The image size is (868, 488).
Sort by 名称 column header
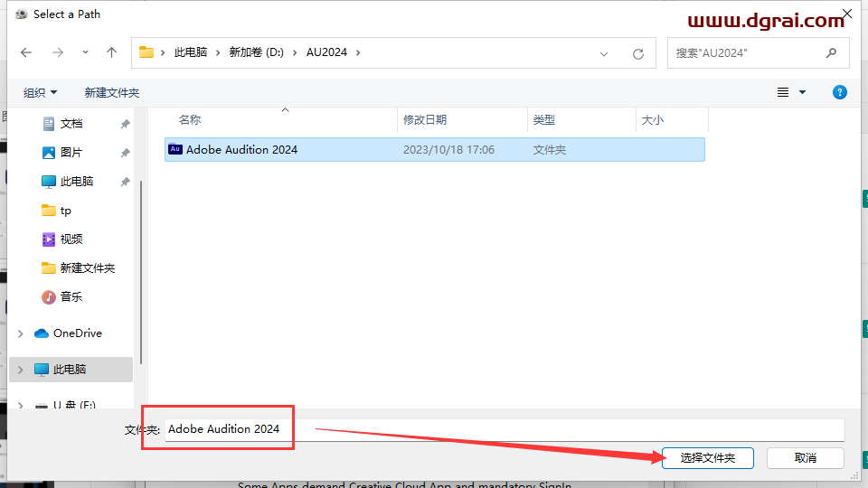(x=190, y=120)
